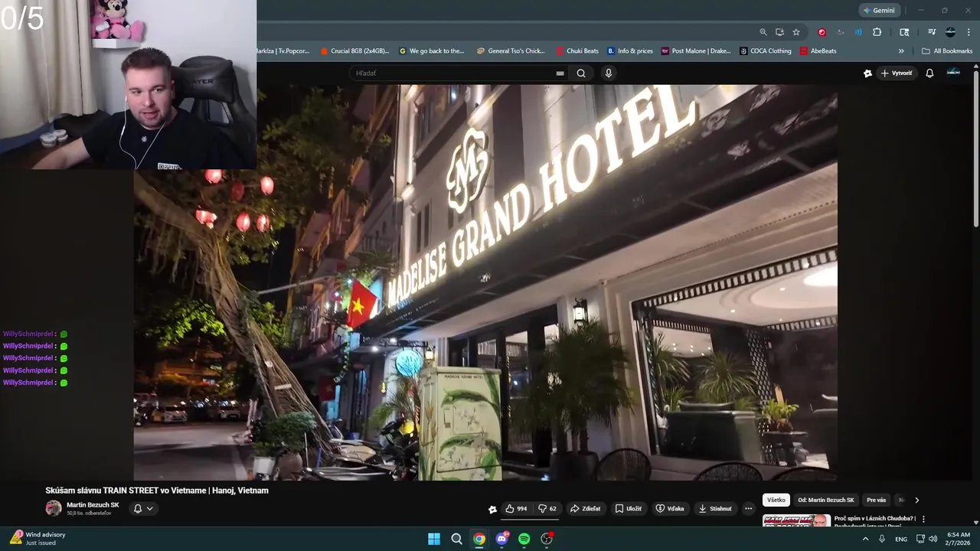Open the Chuki Beats bookmark
The image size is (980, 551).
point(577,51)
